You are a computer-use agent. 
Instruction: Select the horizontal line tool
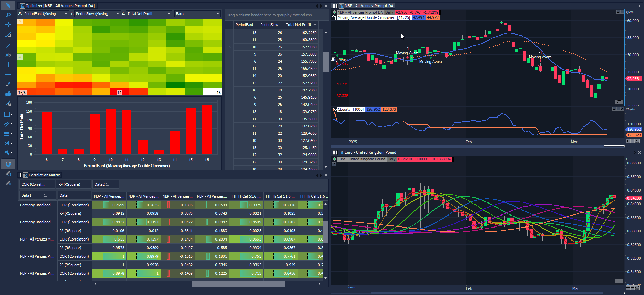pos(8,74)
